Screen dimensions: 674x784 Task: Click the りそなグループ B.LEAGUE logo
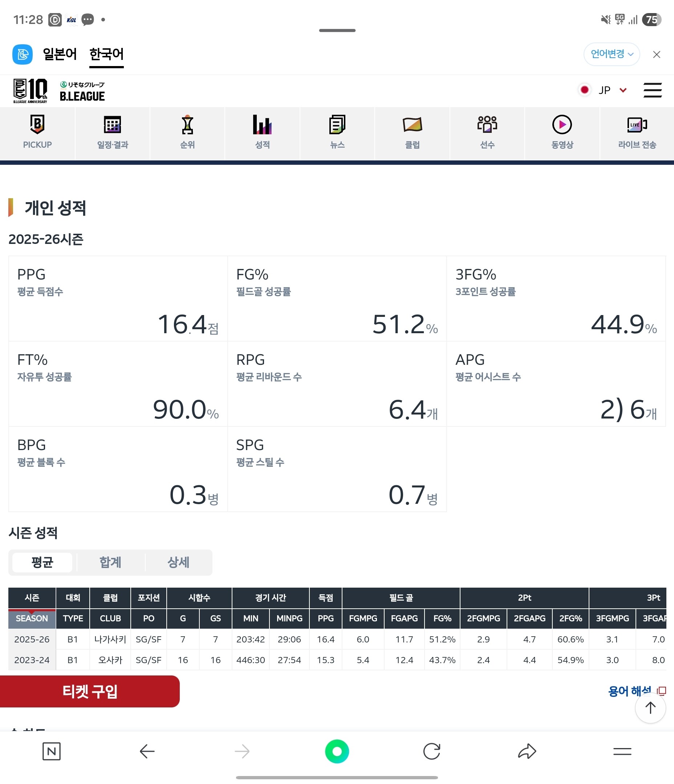pos(82,91)
